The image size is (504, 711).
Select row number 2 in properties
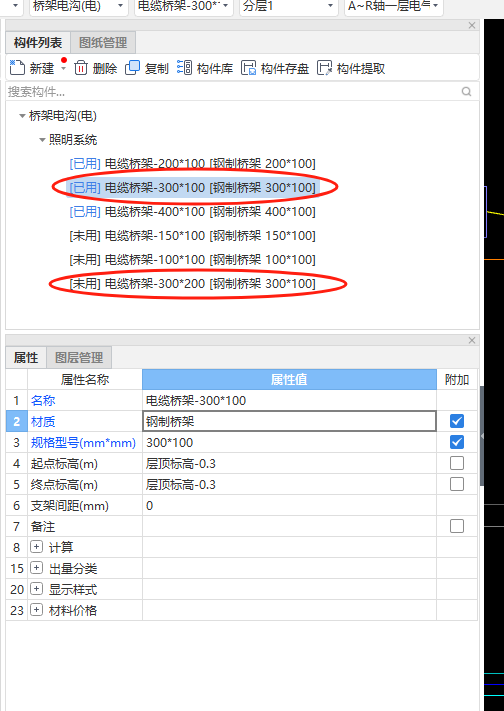pyautogui.click(x=17, y=422)
